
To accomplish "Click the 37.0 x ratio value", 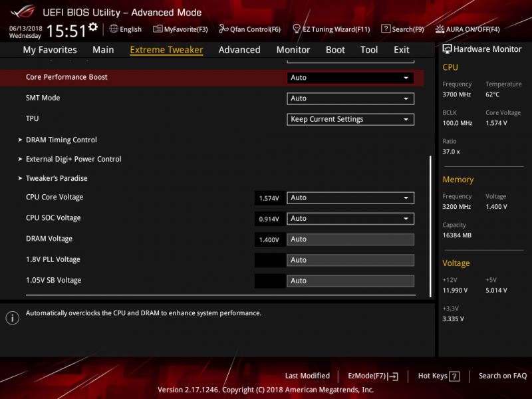I will click(451, 152).
